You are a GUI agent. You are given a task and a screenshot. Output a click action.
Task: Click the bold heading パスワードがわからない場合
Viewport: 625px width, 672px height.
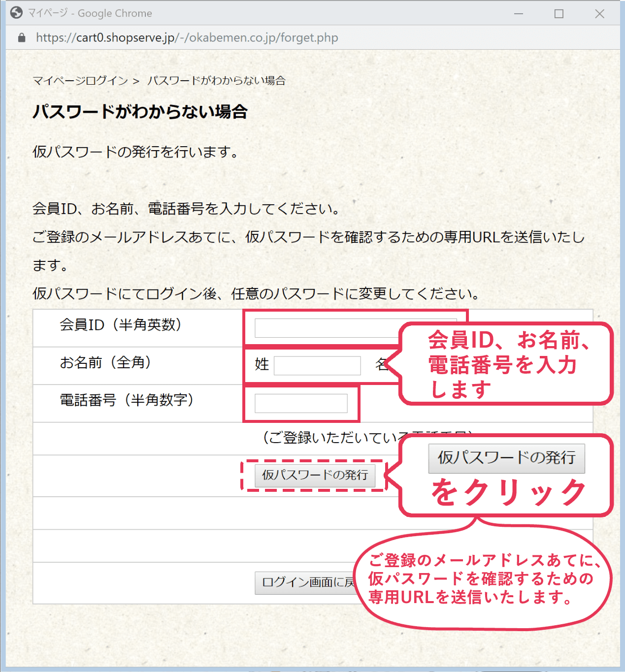140,112
